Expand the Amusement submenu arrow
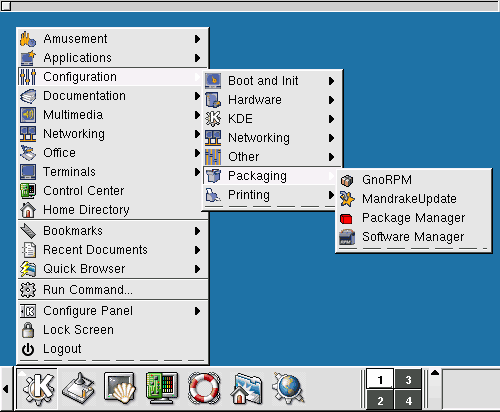 point(197,39)
